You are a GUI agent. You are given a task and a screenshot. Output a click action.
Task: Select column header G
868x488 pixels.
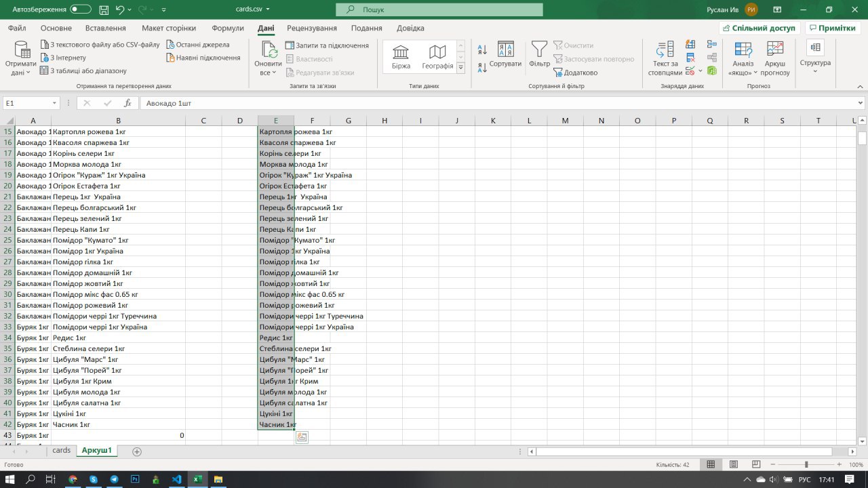coord(348,121)
